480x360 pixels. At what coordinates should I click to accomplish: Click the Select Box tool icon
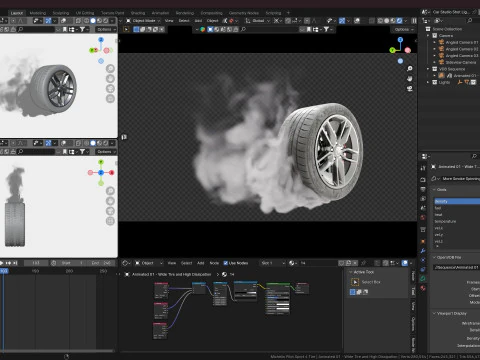(x=355, y=282)
